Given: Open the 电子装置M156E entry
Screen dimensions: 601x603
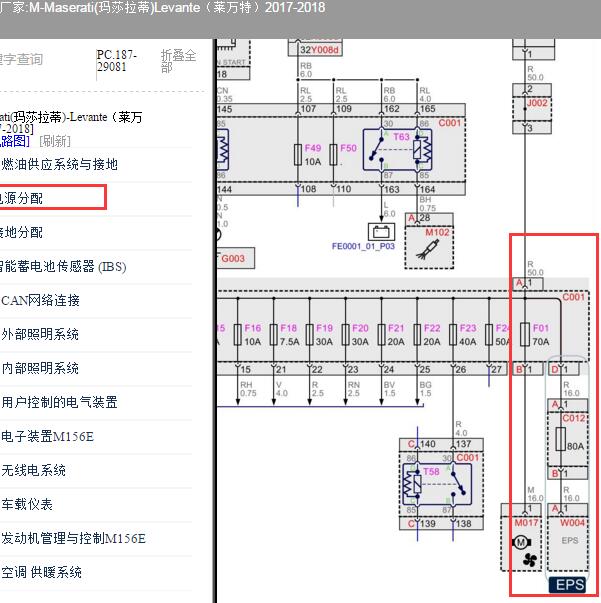Looking at the screenshot, I should click(47, 436).
